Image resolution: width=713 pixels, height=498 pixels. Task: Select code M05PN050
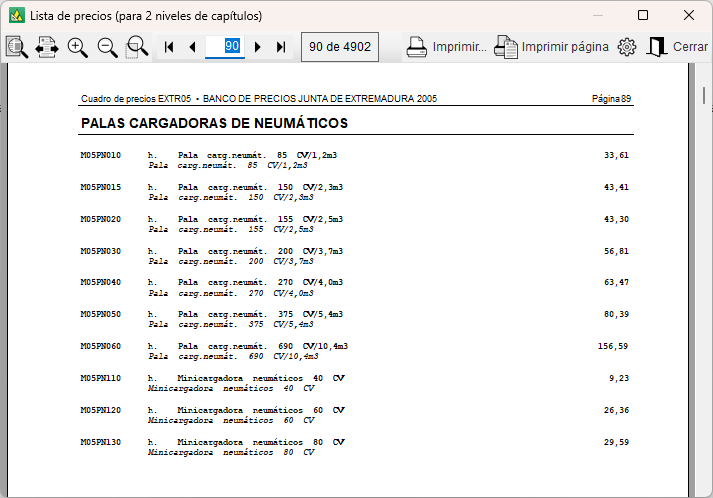[x=100, y=314]
